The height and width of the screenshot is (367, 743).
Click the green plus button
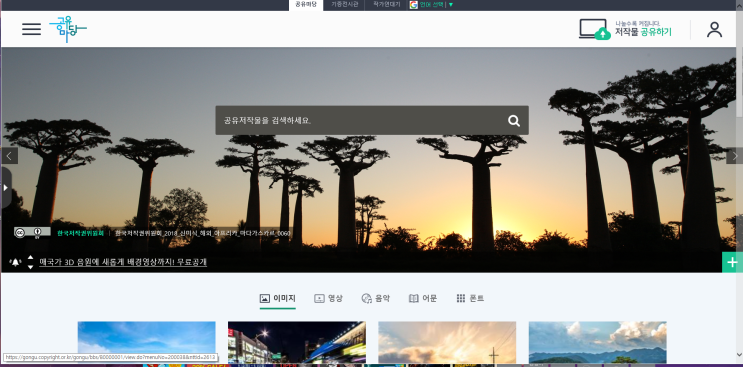coord(732,262)
